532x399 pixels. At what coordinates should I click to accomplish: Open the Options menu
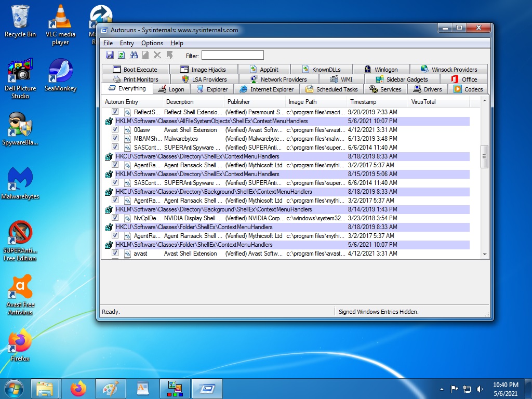pyautogui.click(x=152, y=43)
